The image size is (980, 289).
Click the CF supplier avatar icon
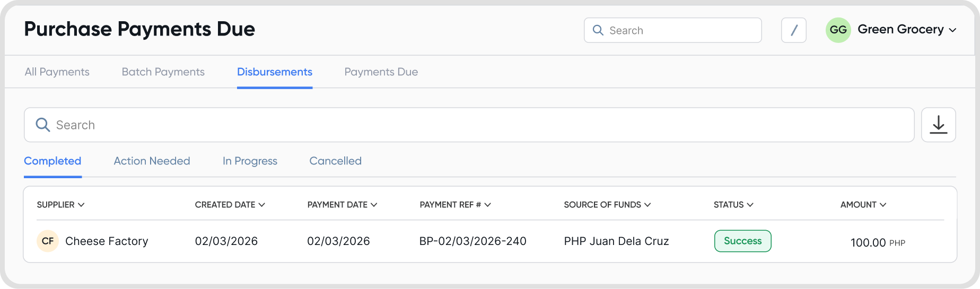point(48,241)
